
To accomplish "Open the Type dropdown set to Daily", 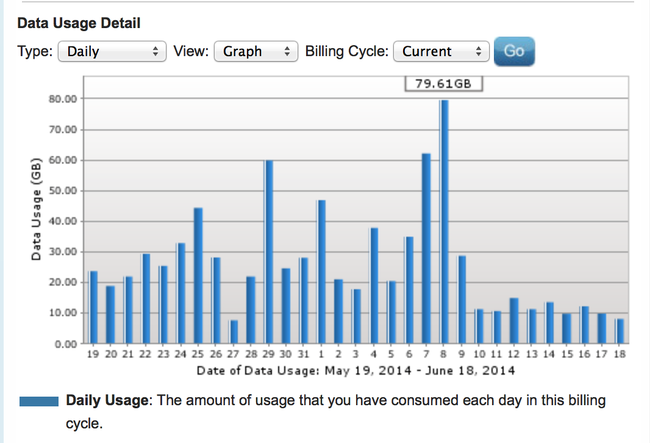I will (111, 51).
